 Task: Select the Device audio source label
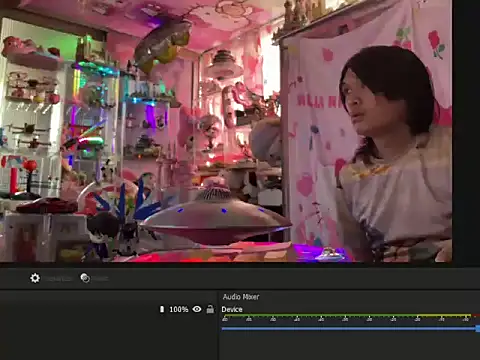(x=232, y=309)
